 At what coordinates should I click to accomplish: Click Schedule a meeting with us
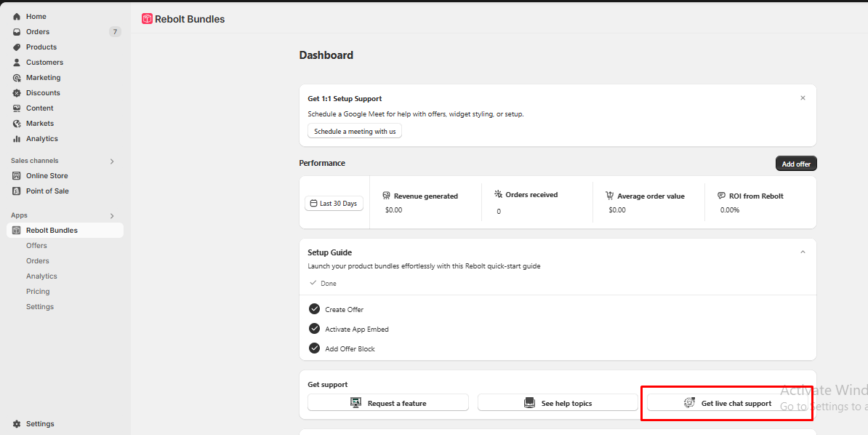coord(355,132)
